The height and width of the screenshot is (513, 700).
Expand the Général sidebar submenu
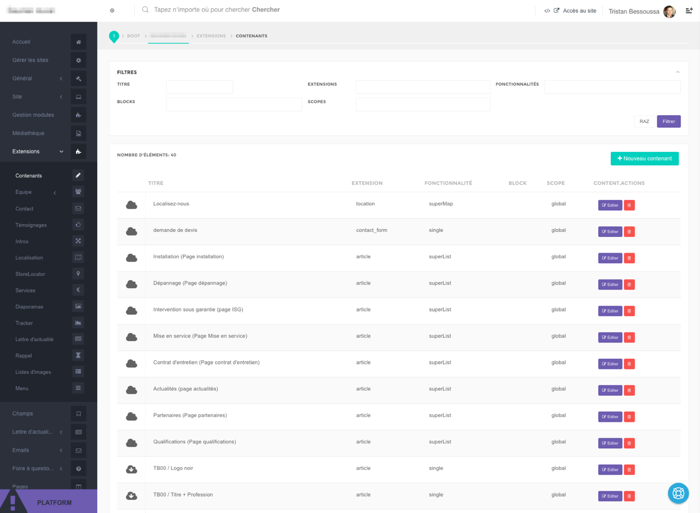click(61, 79)
